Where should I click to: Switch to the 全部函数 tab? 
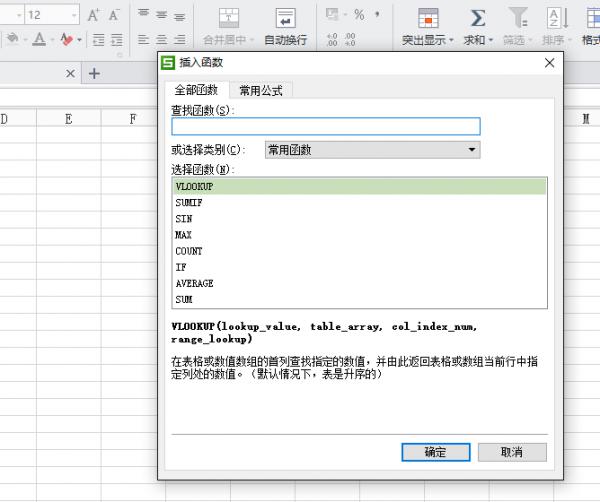coord(196,90)
